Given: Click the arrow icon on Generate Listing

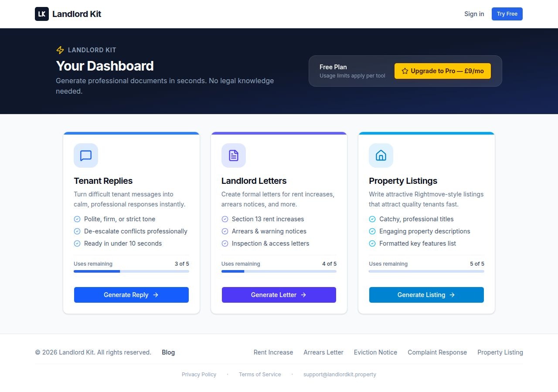Looking at the screenshot, I should [x=452, y=295].
